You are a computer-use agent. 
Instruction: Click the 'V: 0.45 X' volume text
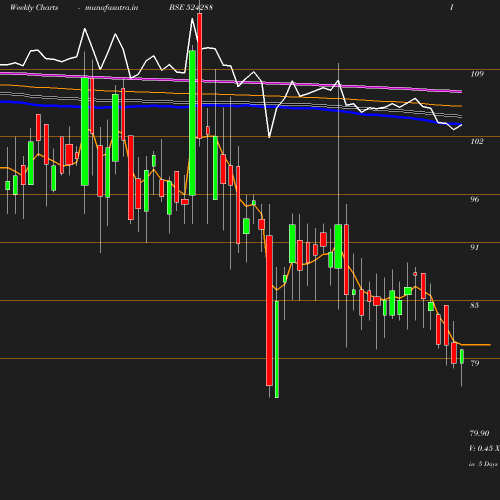tap(484, 448)
